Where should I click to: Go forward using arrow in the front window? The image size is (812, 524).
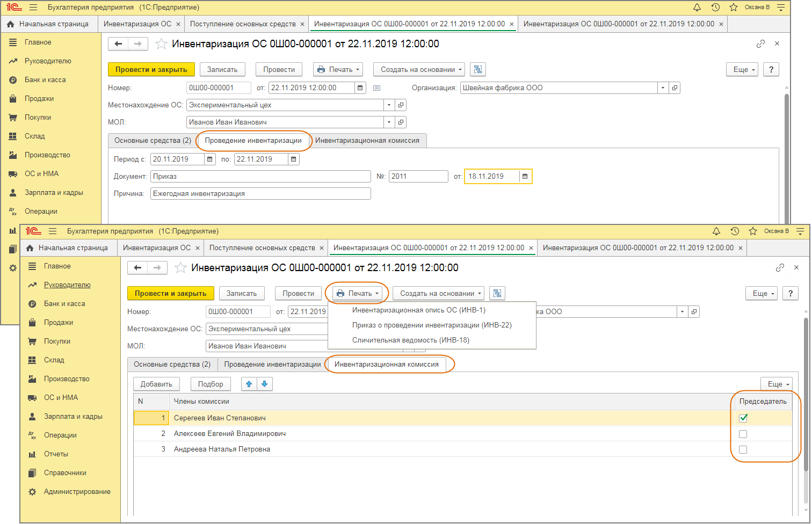(157, 268)
